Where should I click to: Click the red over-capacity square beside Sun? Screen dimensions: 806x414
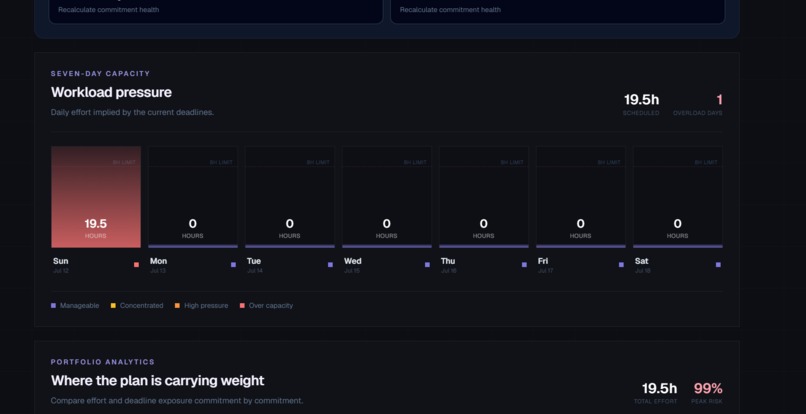(x=136, y=265)
